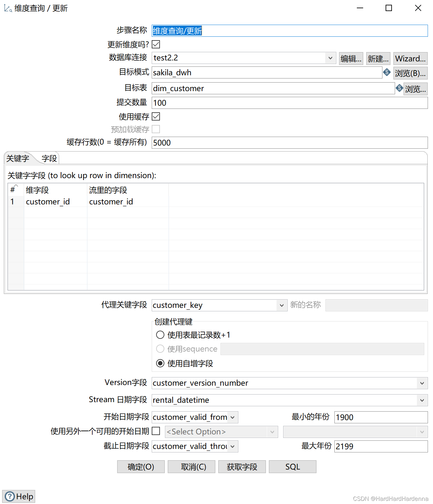Open the Wizard... button
Screen dimensions: 433x504
coord(411,59)
